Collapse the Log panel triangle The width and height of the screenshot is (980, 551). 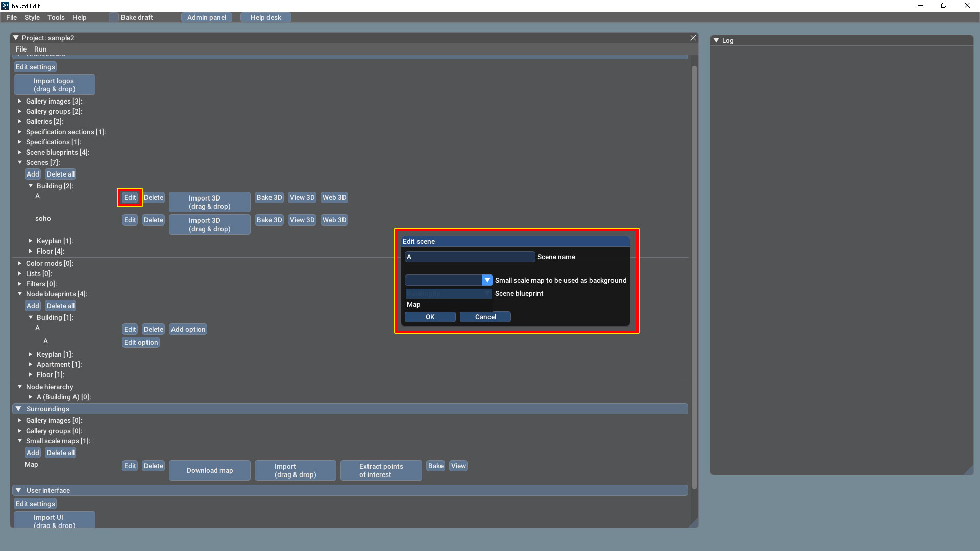716,40
